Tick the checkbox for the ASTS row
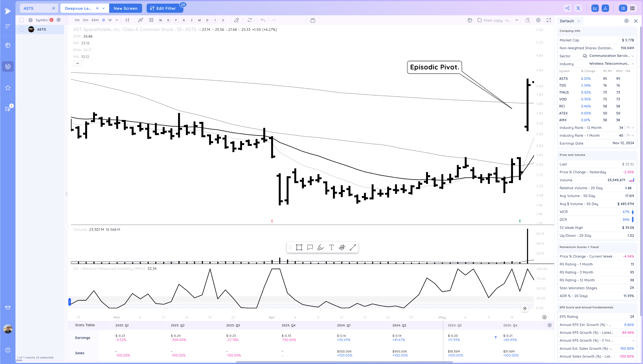The width and height of the screenshot is (643, 364). pyautogui.click(x=22, y=30)
